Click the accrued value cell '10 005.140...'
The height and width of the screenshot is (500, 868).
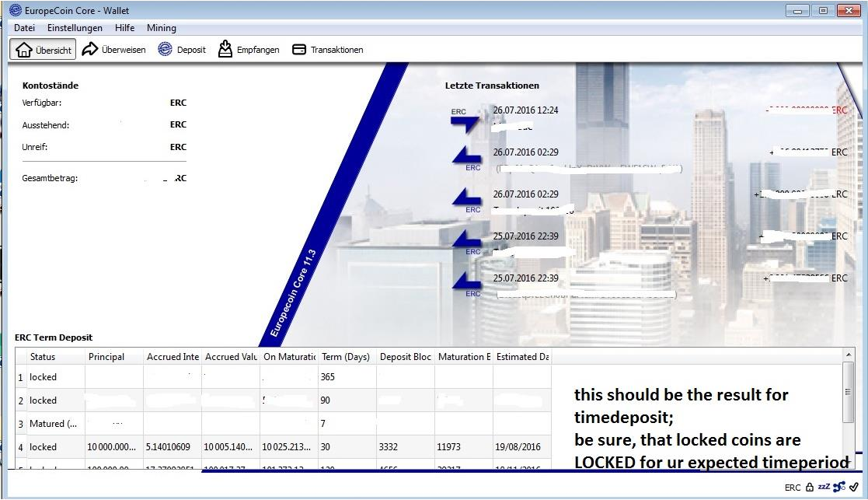coord(231,447)
